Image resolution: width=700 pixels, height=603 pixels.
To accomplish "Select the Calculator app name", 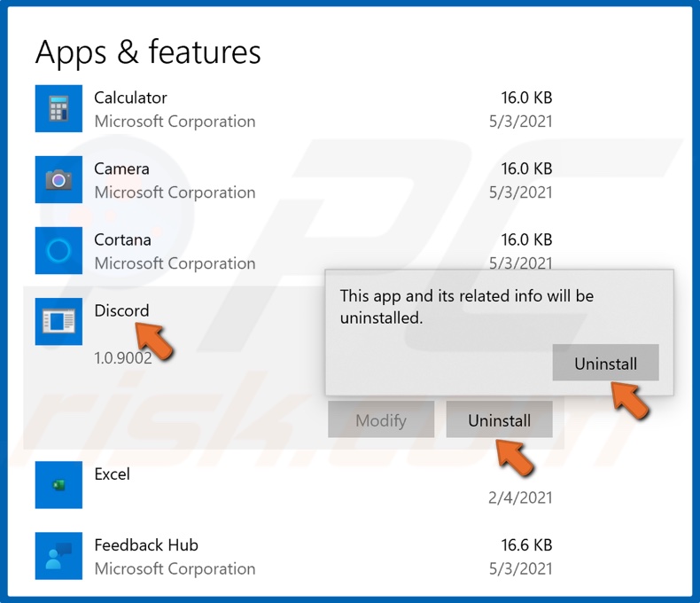I will pos(130,98).
